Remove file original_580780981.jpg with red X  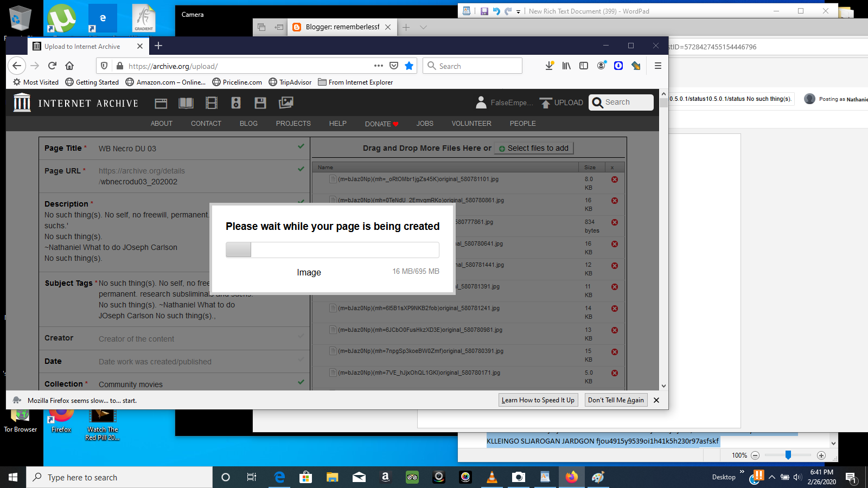tap(615, 330)
